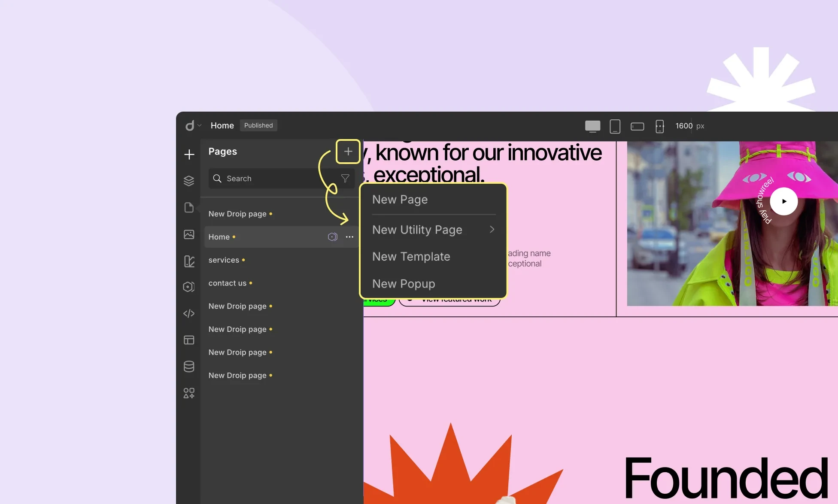Screen dimensions: 838x504
Task: Click the Home page settings hexagon icon
Action: (332, 237)
